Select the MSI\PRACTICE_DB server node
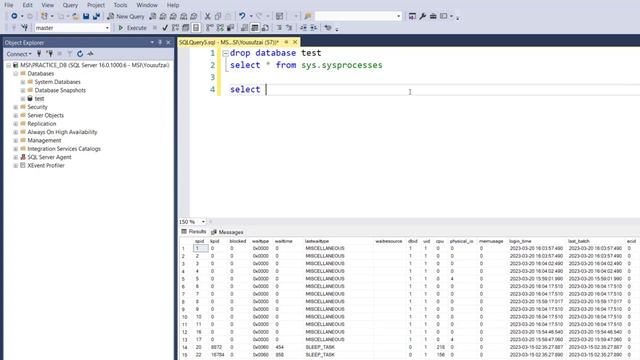Screen dimensions: 640x360 tap(94, 65)
